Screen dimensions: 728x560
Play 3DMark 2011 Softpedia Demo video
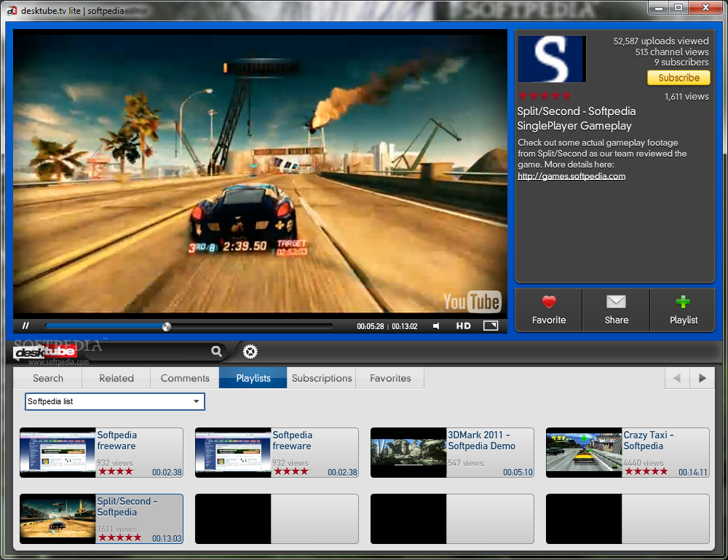coord(452,453)
